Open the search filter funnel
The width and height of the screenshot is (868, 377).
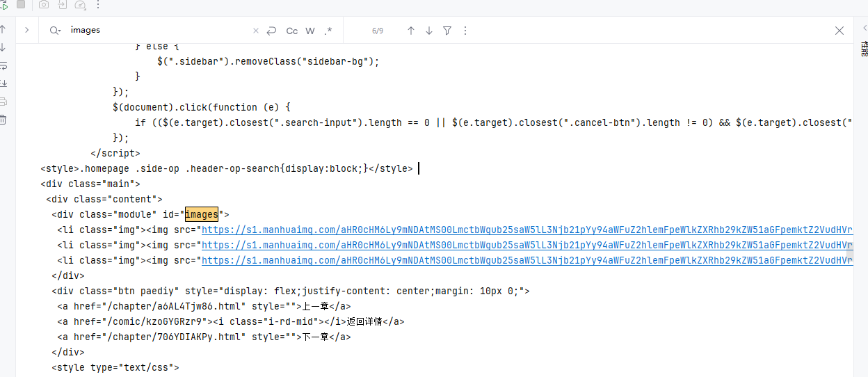point(447,31)
